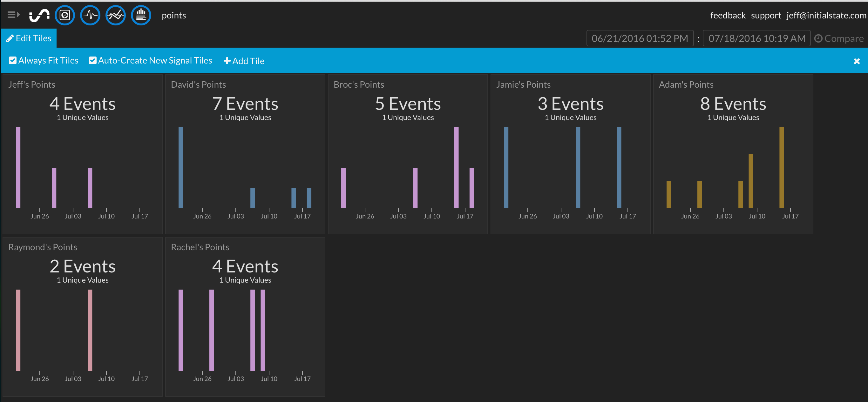868x402 pixels.
Task: Click the 2 Events count in Raymond's tile
Action: (83, 266)
